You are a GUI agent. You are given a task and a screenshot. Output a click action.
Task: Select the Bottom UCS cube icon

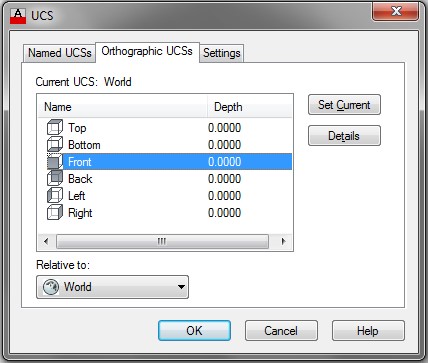[55, 145]
